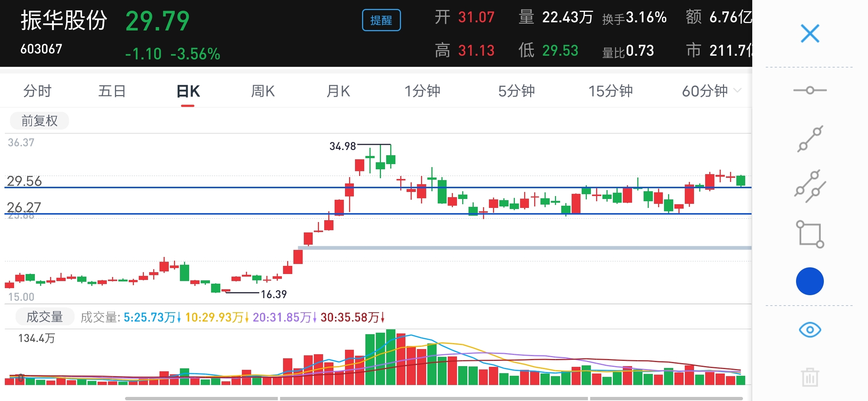Select the parallel channel line tool
The image size is (868, 401).
tap(810, 186)
